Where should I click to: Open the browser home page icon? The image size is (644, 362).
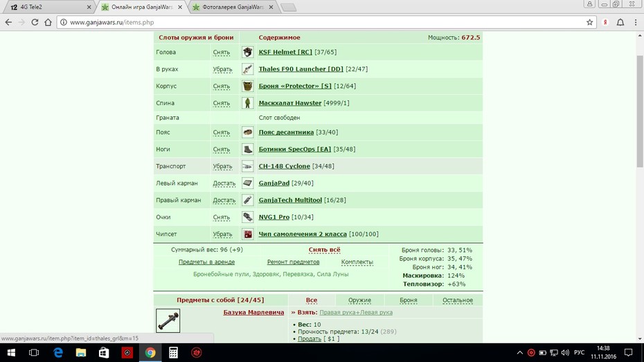tap(48, 22)
